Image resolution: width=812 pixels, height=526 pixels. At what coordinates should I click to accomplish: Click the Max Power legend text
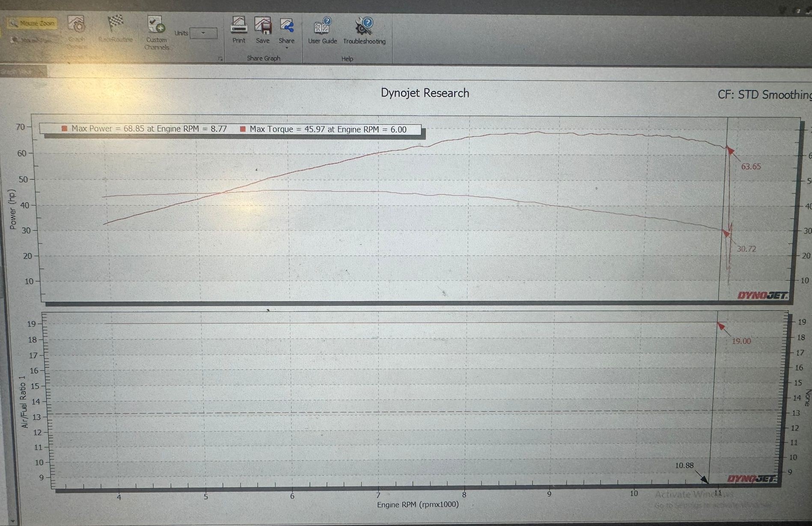[149, 128]
